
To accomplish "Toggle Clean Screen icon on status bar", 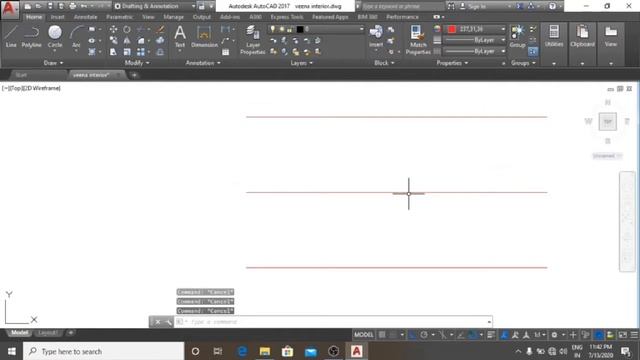I will tap(622, 335).
